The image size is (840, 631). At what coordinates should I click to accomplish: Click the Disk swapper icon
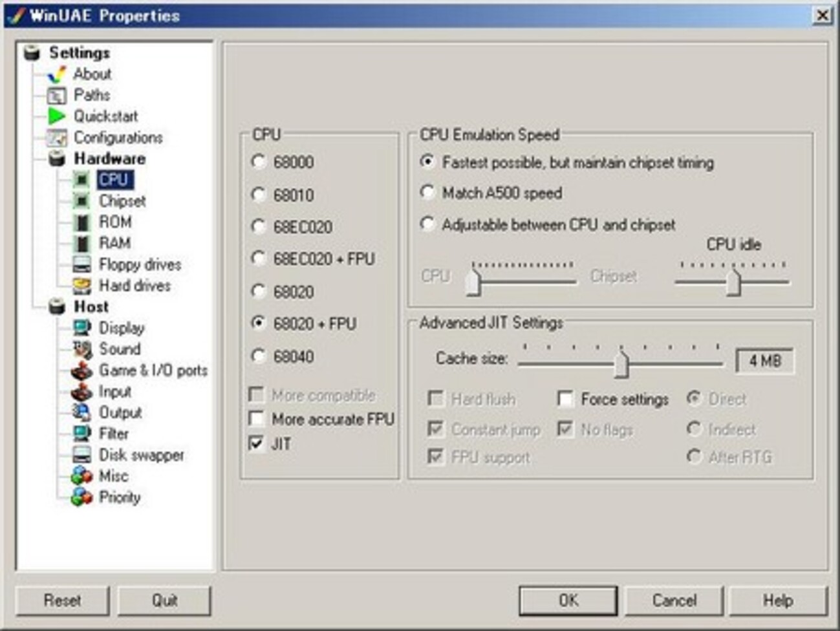(x=81, y=455)
